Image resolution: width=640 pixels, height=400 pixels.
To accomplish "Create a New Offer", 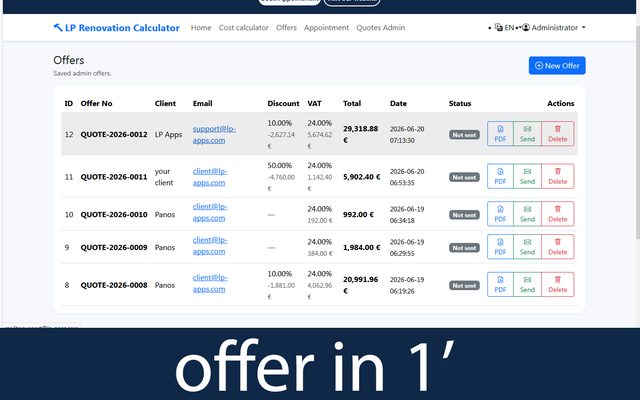I will click(557, 65).
